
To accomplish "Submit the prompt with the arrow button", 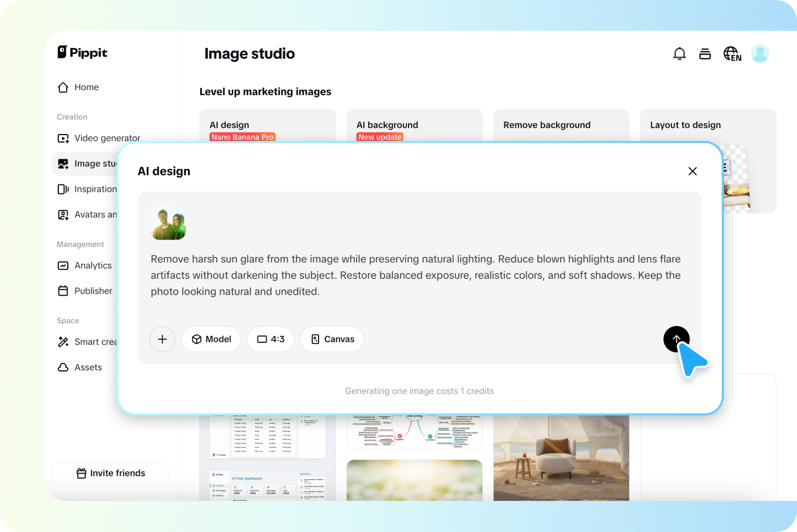I will (676, 339).
